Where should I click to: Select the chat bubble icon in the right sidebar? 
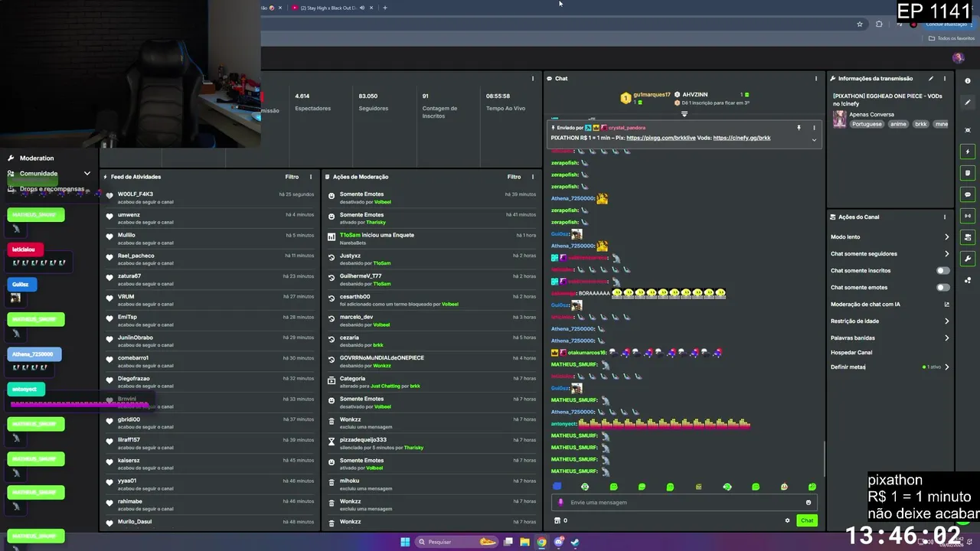point(968,194)
